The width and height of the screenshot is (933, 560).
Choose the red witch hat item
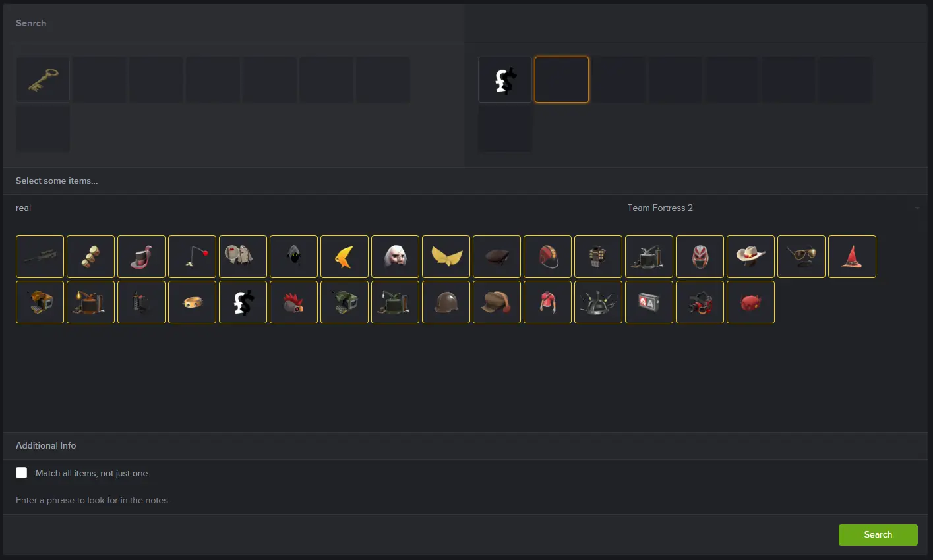pos(853,256)
